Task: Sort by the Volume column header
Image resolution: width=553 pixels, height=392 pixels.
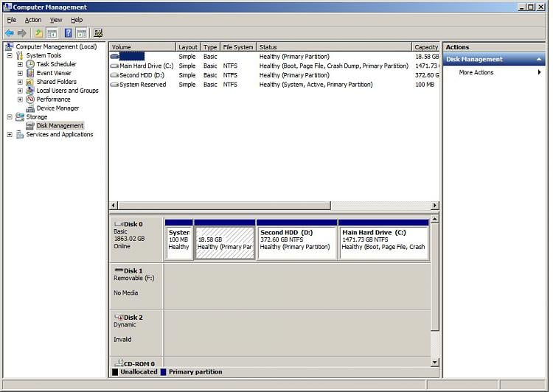Action: pos(142,47)
